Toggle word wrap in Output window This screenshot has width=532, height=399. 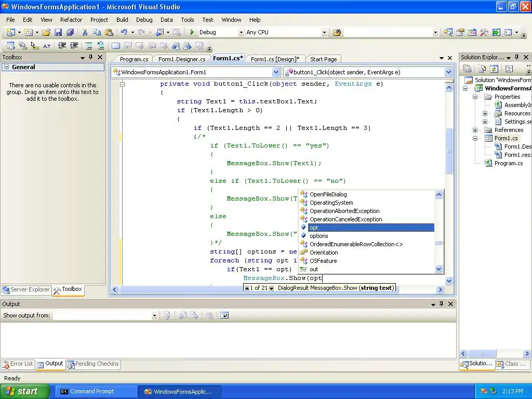click(x=224, y=315)
